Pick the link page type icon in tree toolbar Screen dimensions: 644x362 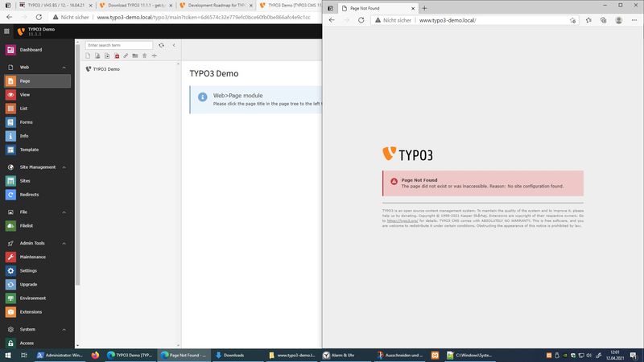click(126, 56)
